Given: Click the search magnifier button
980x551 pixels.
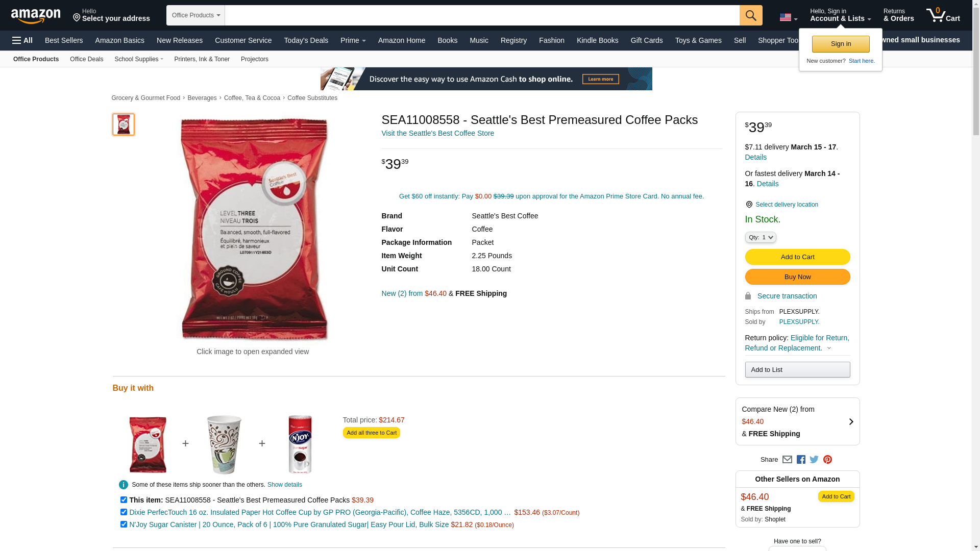Looking at the screenshot, I should 751,15.
